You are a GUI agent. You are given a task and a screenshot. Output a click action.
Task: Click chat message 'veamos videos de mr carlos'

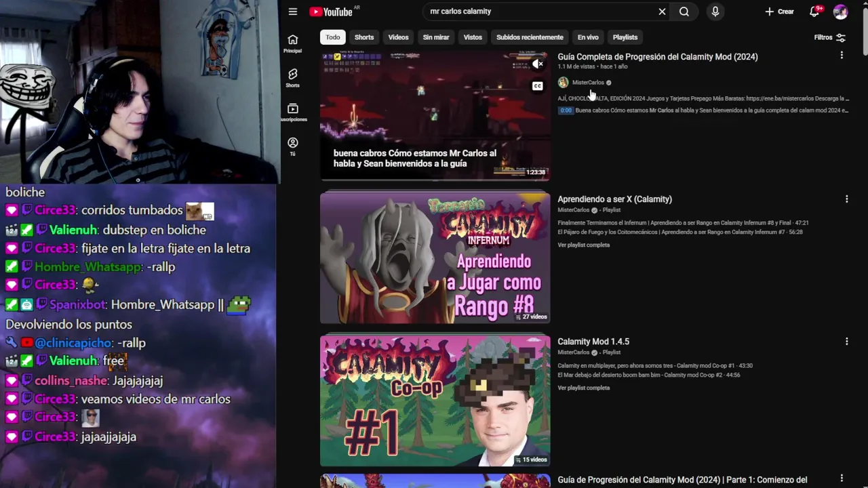155,399
